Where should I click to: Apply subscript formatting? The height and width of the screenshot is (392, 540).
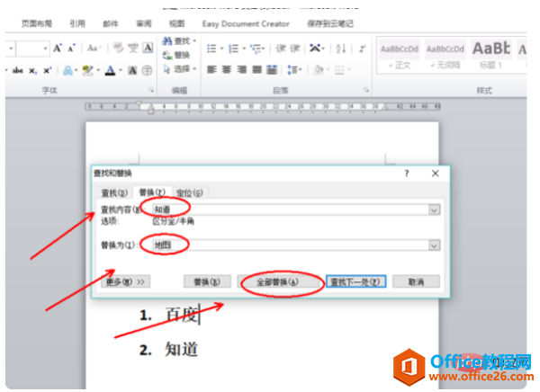pyautogui.click(x=32, y=71)
